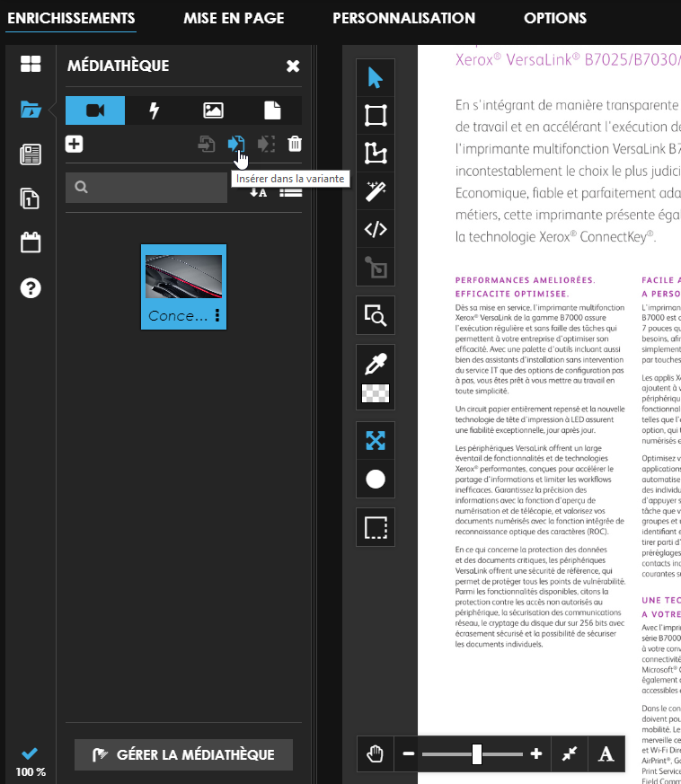
Task: Open the newspaper article icon in sidebar
Action: click(x=31, y=154)
